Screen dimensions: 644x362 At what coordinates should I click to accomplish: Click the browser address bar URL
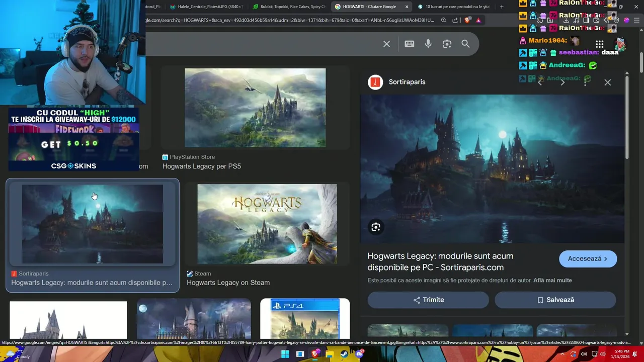[x=290, y=20]
